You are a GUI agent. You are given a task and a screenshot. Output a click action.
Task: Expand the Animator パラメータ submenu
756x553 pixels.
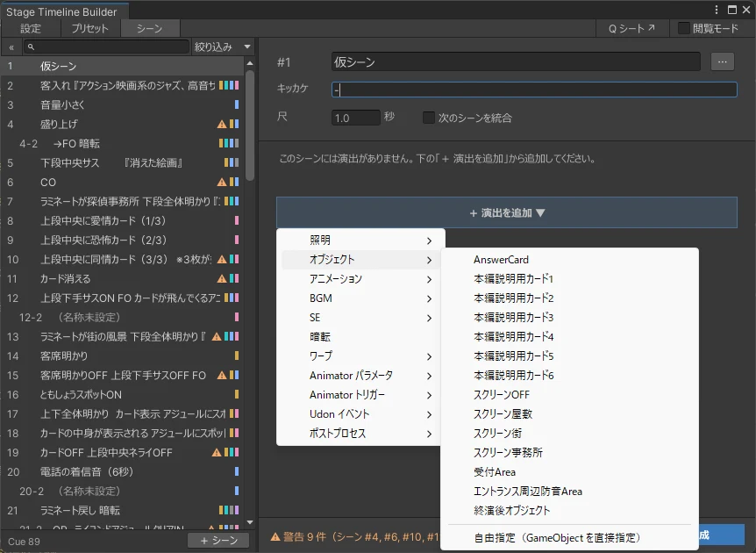point(360,376)
